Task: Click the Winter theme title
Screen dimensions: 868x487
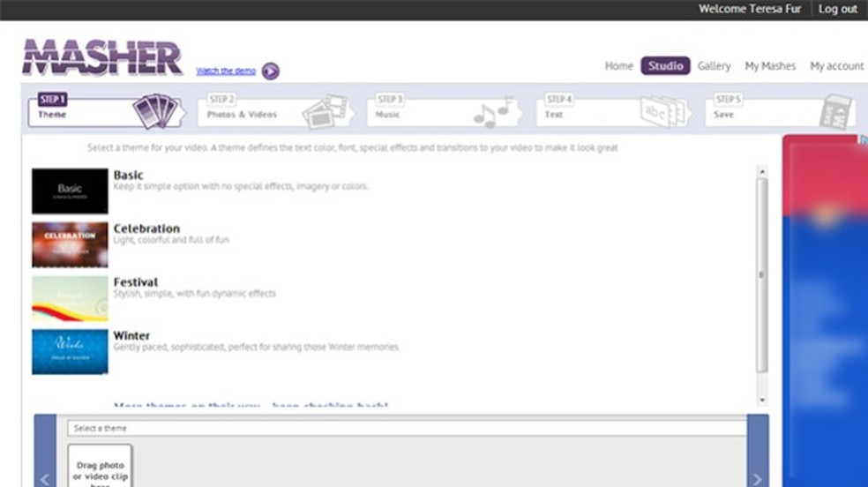Action: [131, 335]
